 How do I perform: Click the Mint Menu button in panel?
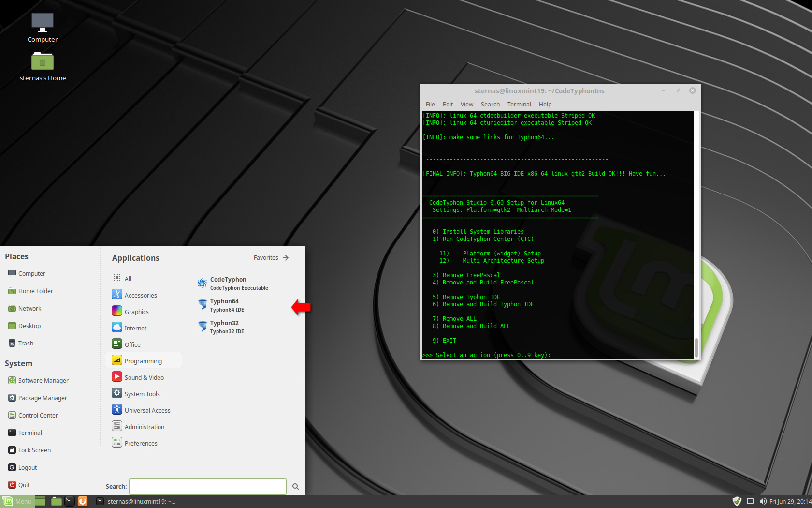(17, 501)
